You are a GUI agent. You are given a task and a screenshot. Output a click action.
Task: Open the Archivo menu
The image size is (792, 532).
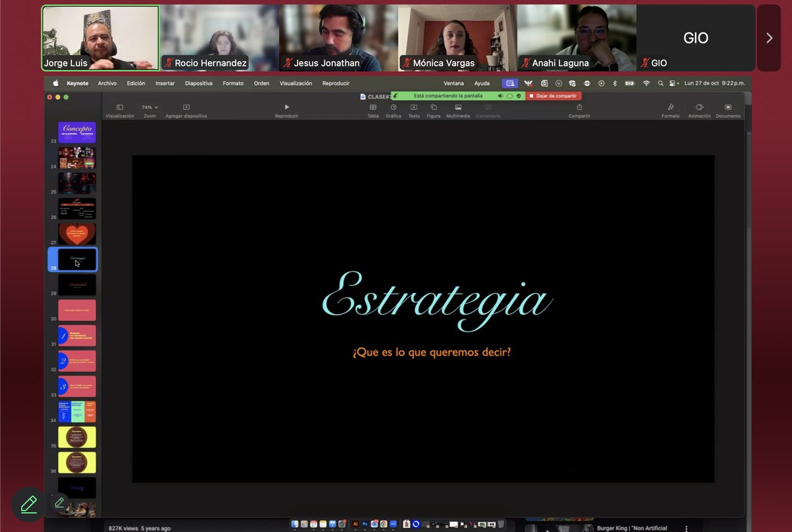coord(107,83)
